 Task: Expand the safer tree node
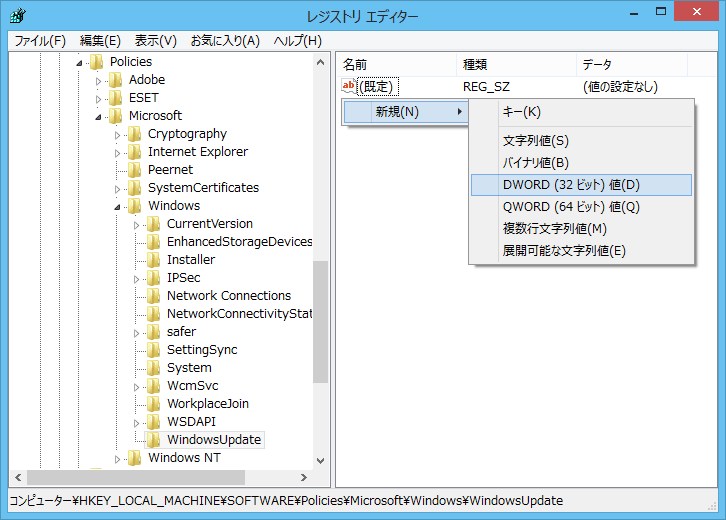[x=136, y=333]
